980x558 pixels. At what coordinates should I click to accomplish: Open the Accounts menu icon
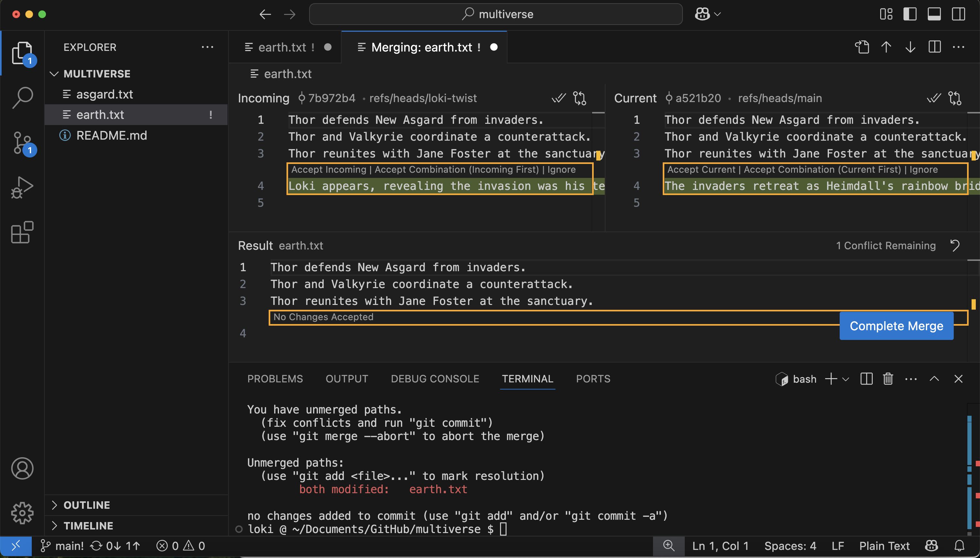pyautogui.click(x=22, y=468)
